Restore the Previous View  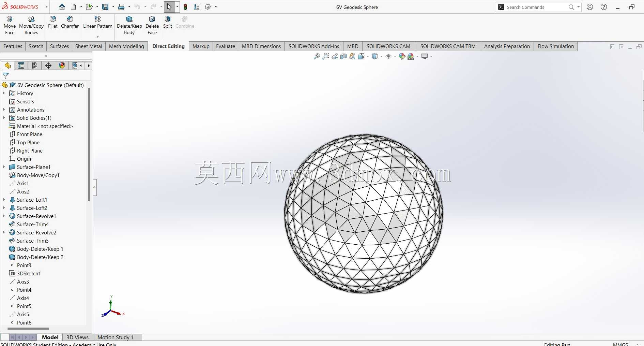click(335, 56)
